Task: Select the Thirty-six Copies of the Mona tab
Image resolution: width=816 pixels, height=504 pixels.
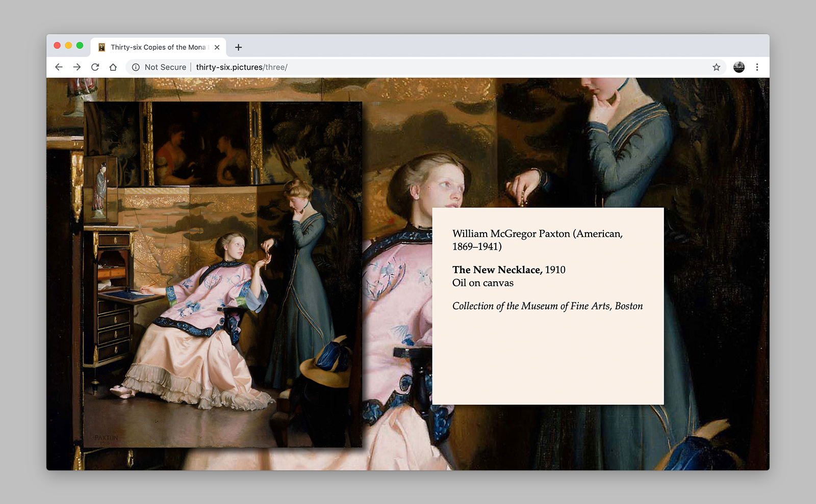Action: coord(158,47)
